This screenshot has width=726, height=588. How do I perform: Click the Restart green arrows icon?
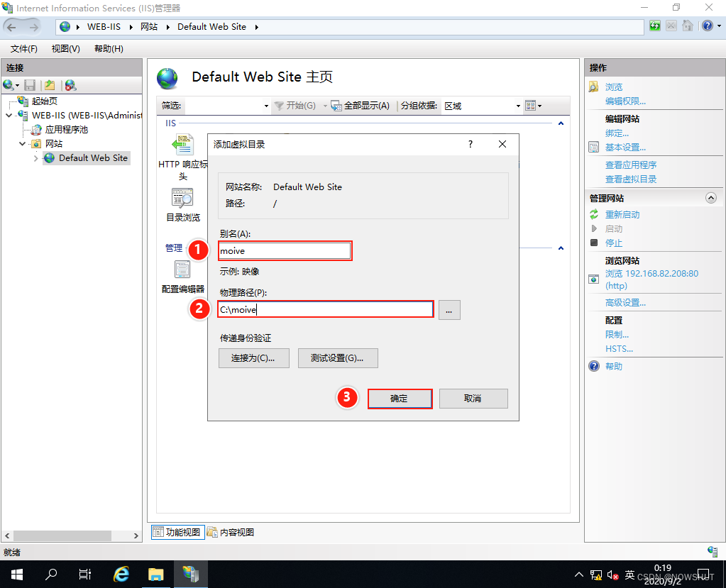tap(594, 214)
